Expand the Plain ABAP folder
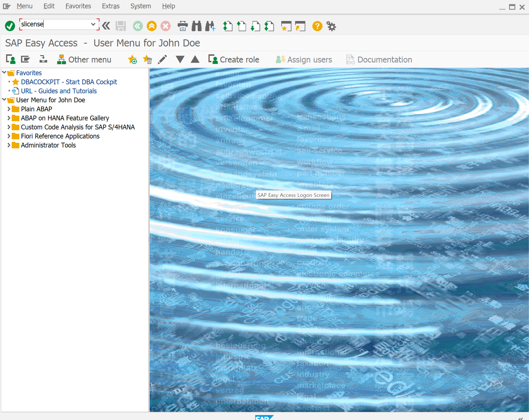The width and height of the screenshot is (529, 420). [x=9, y=109]
